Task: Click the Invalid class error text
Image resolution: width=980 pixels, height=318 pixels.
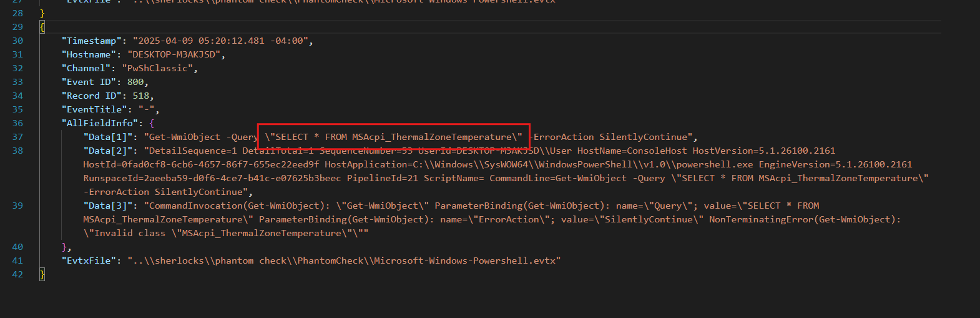Action: [225, 233]
